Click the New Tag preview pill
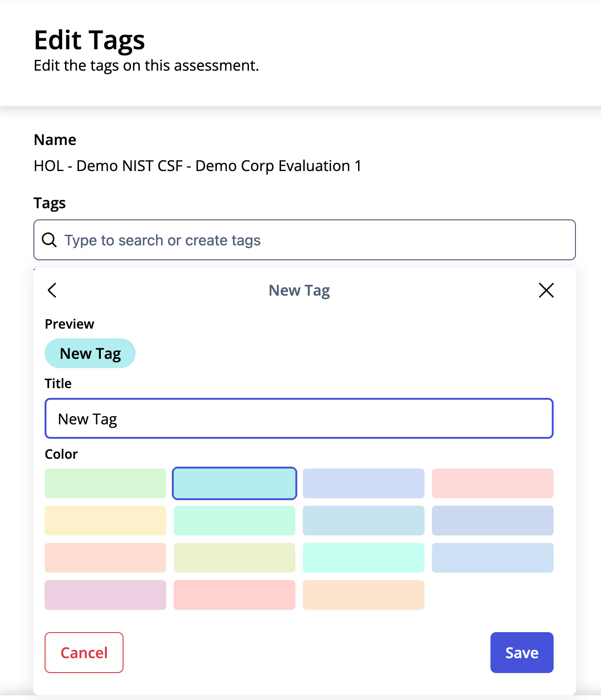This screenshot has height=700, width=601. point(90,353)
